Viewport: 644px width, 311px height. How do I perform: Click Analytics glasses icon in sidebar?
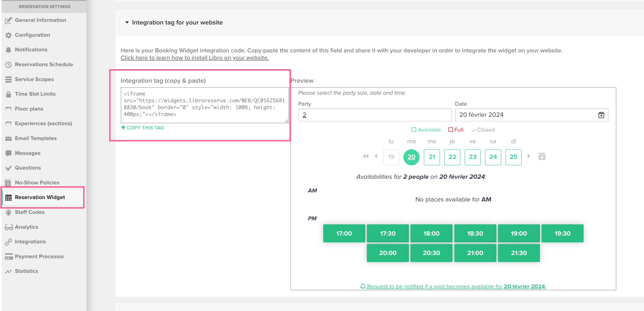(x=9, y=227)
